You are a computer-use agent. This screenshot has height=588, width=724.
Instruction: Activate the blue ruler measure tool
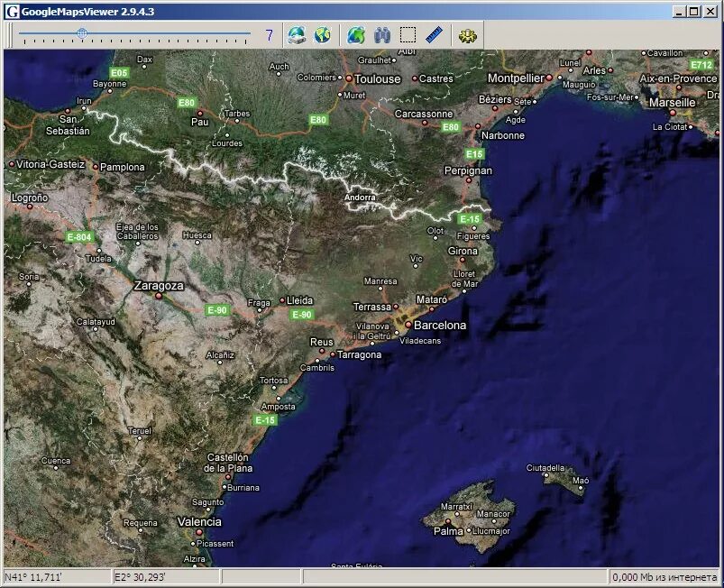pyautogui.click(x=434, y=35)
